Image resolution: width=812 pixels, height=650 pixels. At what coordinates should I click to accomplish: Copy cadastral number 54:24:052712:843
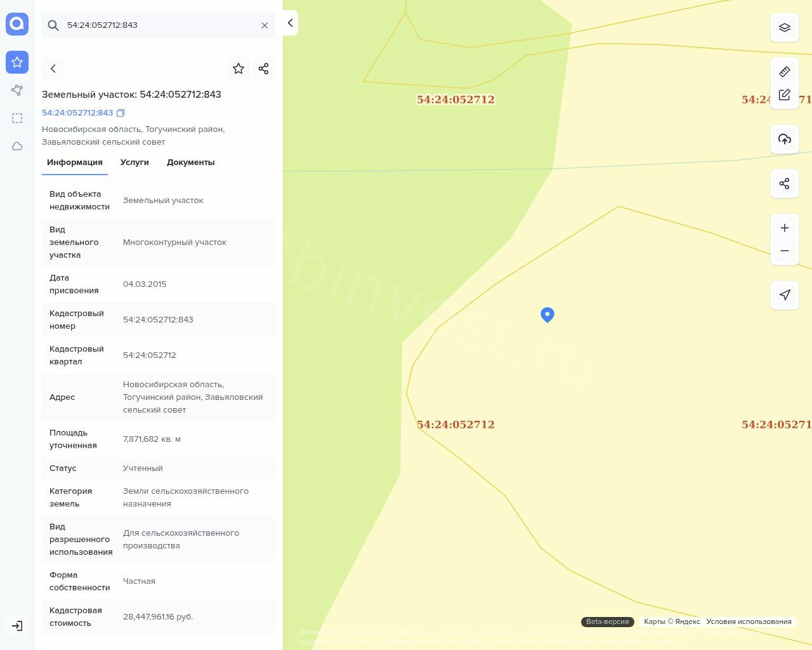tap(121, 113)
